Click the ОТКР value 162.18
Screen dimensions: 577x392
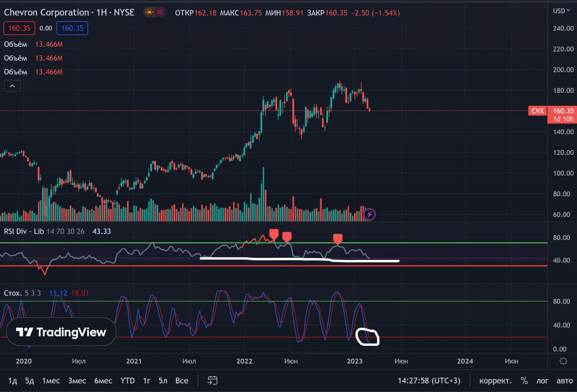point(206,13)
